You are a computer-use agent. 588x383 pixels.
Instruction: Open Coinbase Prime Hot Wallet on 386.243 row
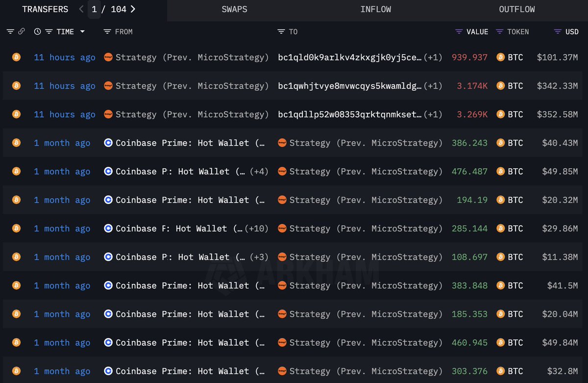tap(191, 143)
